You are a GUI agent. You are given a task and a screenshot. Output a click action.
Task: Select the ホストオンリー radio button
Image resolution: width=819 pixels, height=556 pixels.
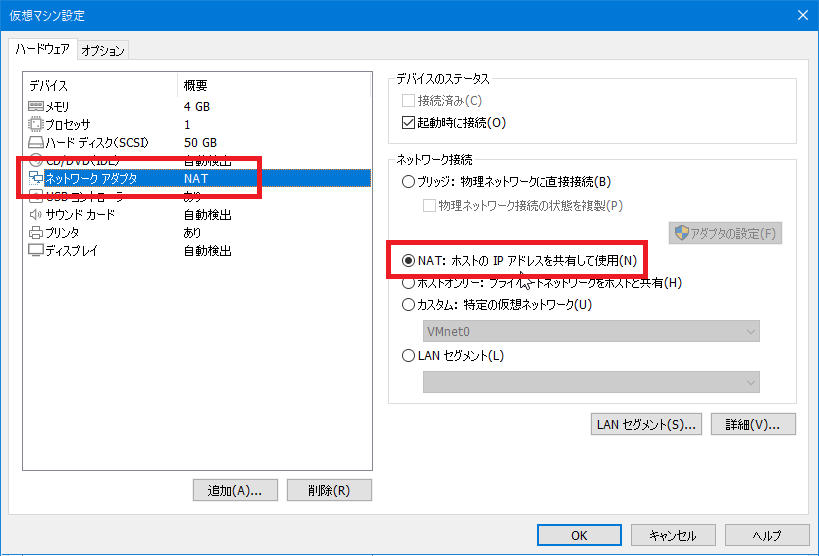408,283
